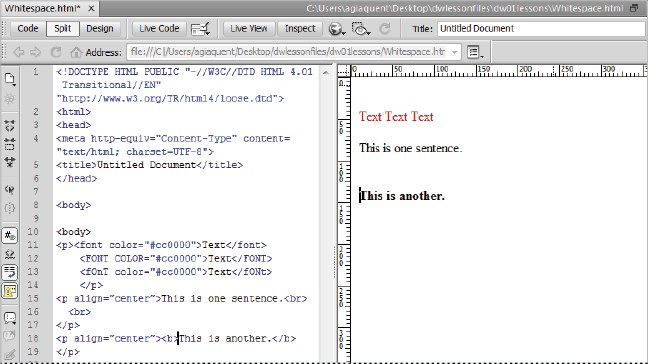The image size is (652, 364).
Task: Click 'This is one sentence.' in Design view
Action: pos(410,148)
